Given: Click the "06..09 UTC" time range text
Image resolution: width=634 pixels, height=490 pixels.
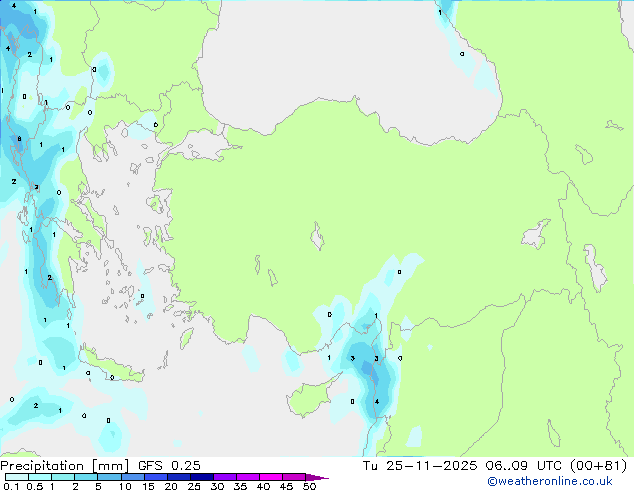Looking at the screenshot, I should click(524, 466).
